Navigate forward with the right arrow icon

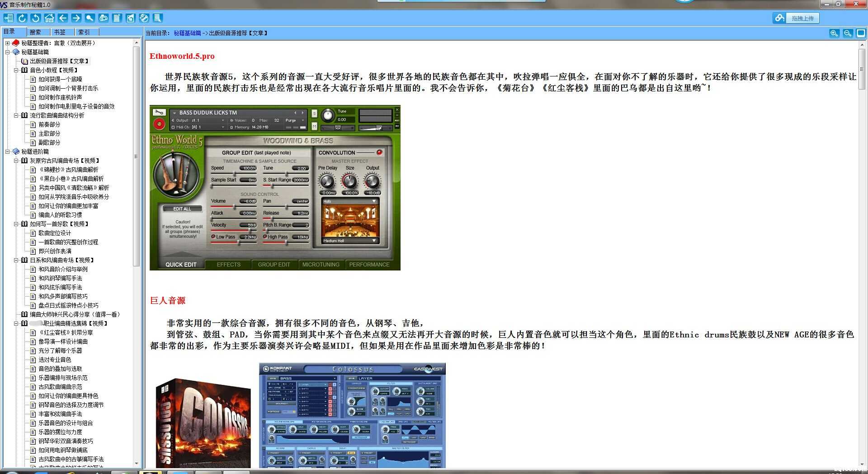(76, 18)
